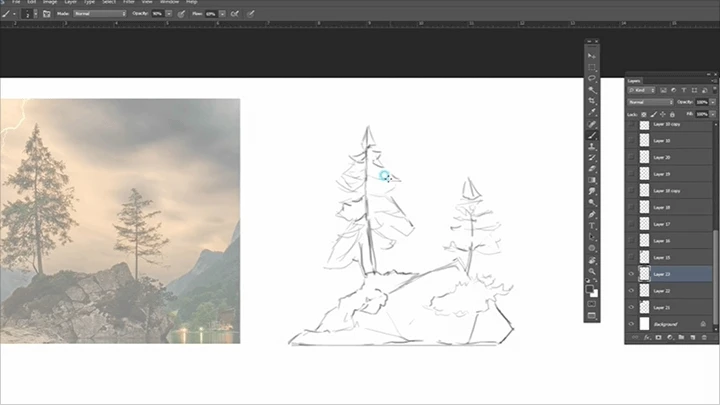Select the Eyedropper tool
The width and height of the screenshot is (720, 405).
tap(592, 112)
